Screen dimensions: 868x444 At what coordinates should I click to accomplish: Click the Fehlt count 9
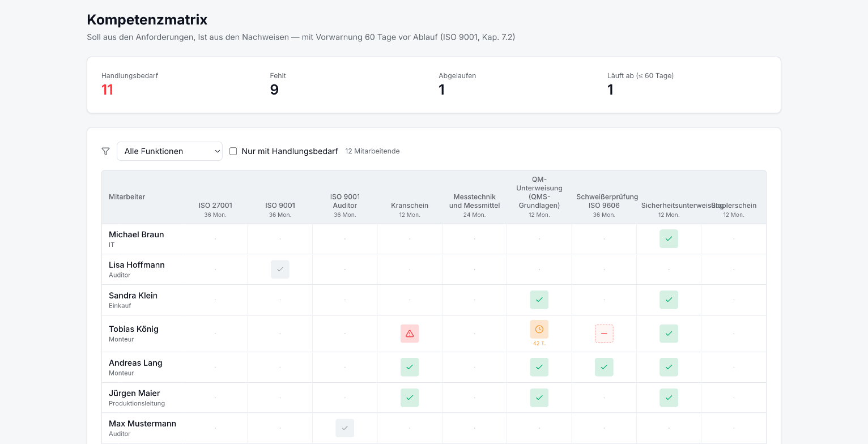pyautogui.click(x=274, y=90)
